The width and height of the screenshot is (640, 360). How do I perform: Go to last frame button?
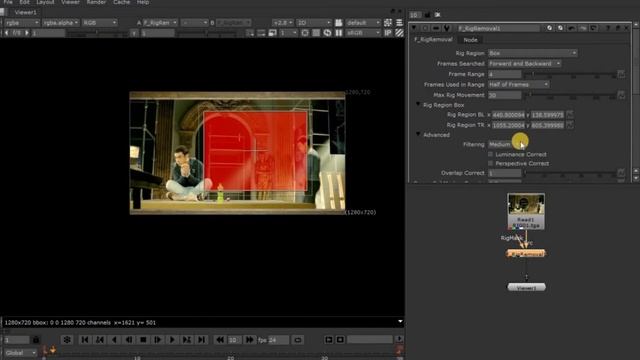201,340
